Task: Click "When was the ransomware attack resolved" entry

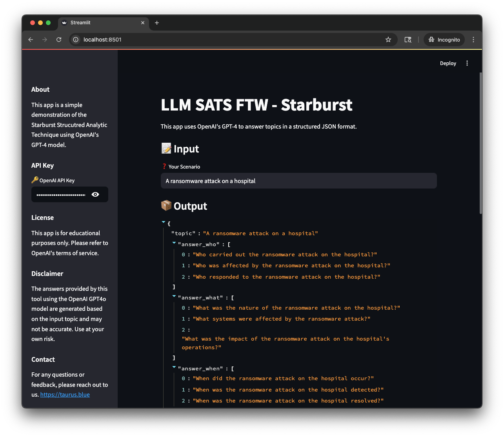Action: pos(288,401)
